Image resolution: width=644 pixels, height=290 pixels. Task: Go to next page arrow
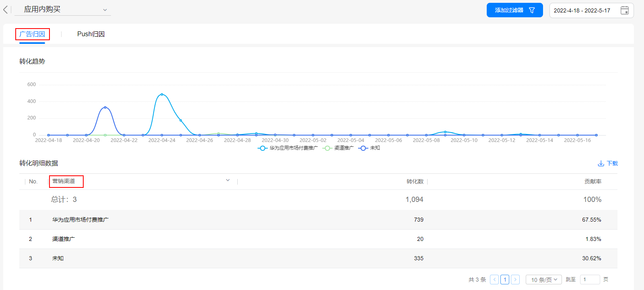[515, 280]
